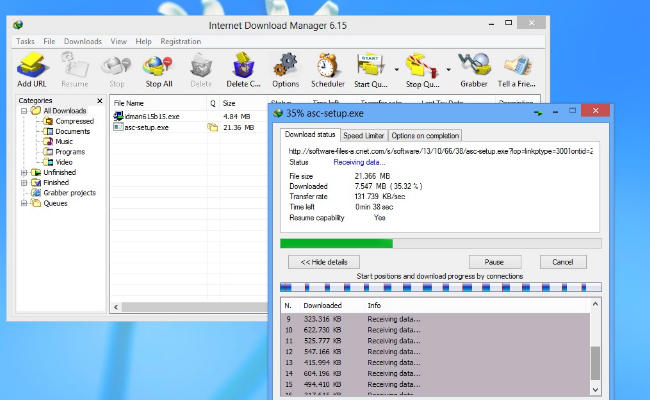Screen dimensions: 650x400
Task: Click the IDM logo in main title bar
Action: (x=18, y=25)
